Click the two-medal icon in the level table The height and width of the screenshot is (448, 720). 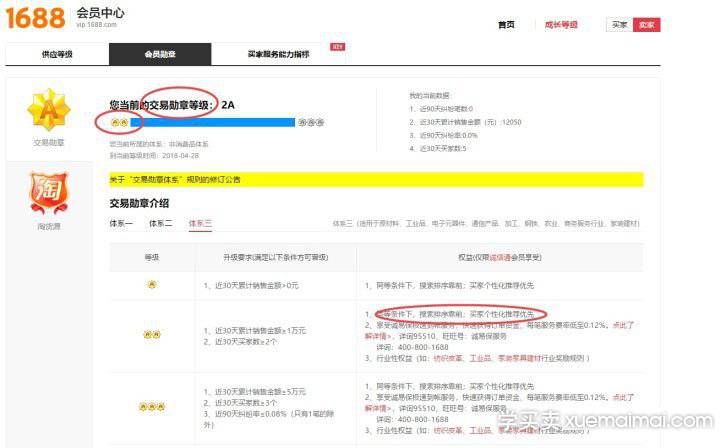tap(152, 335)
